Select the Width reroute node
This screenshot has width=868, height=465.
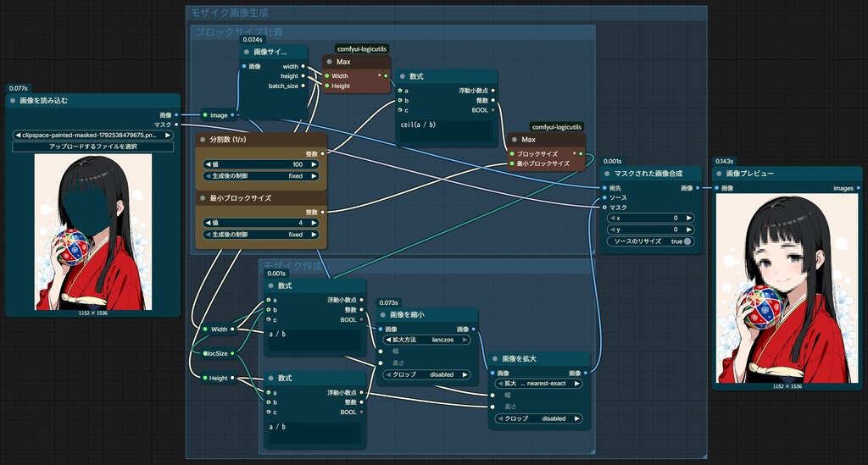tap(219, 329)
